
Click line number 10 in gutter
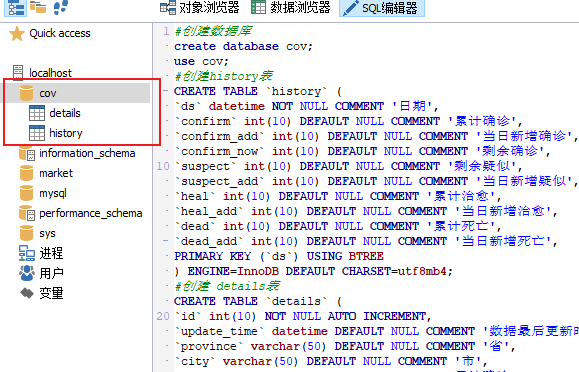(x=163, y=166)
